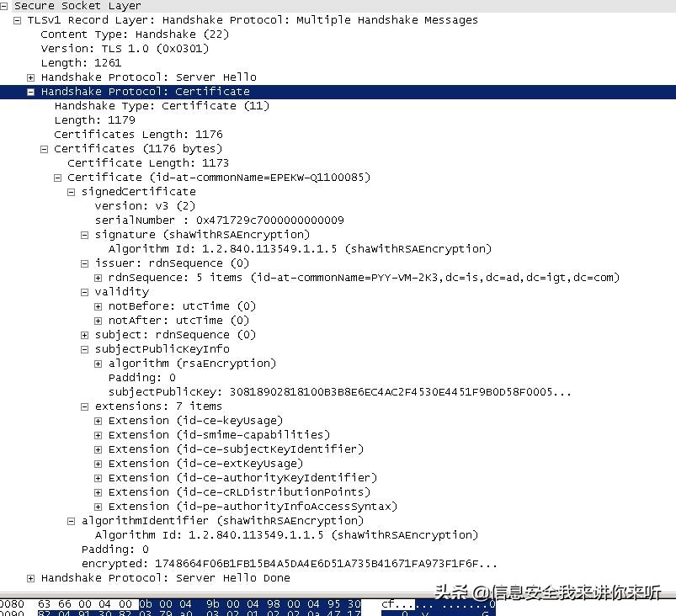Collapse the signedCertificate node
The height and width of the screenshot is (616, 676).
tap(71, 192)
